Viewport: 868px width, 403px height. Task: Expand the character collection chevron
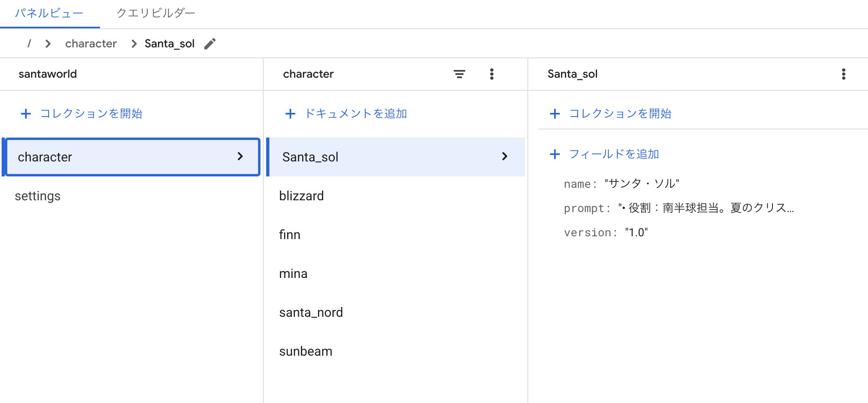240,157
